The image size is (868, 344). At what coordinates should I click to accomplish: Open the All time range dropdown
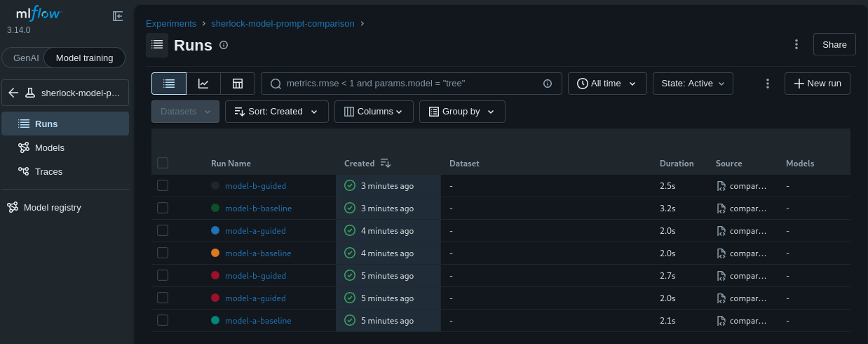607,84
